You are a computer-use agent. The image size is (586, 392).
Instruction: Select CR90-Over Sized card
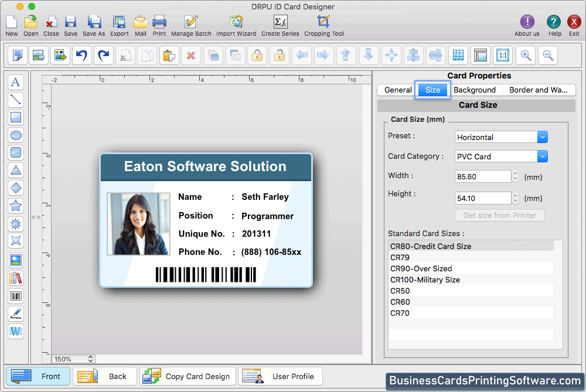471,269
